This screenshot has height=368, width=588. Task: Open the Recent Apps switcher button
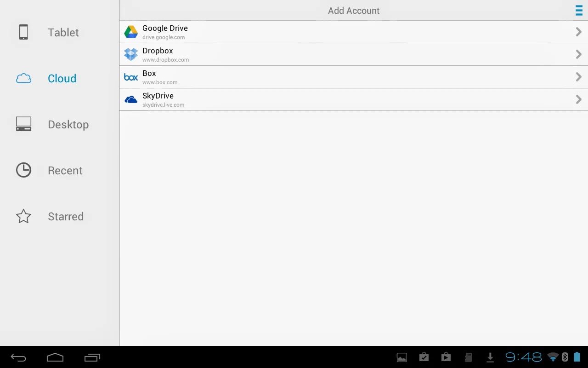[92, 357]
